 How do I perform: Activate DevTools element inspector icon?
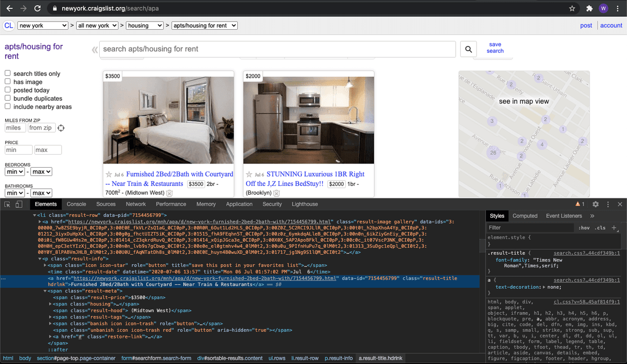coord(7,204)
